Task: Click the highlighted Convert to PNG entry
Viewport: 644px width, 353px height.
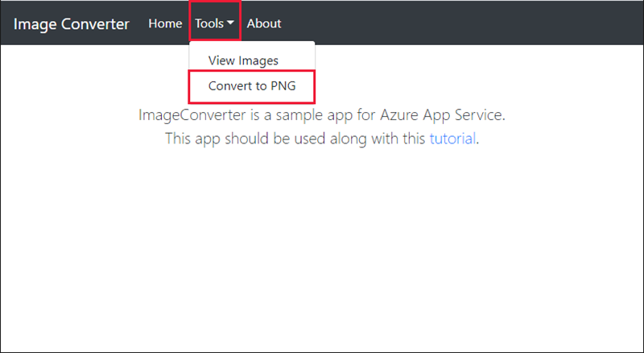Action: 251,85
